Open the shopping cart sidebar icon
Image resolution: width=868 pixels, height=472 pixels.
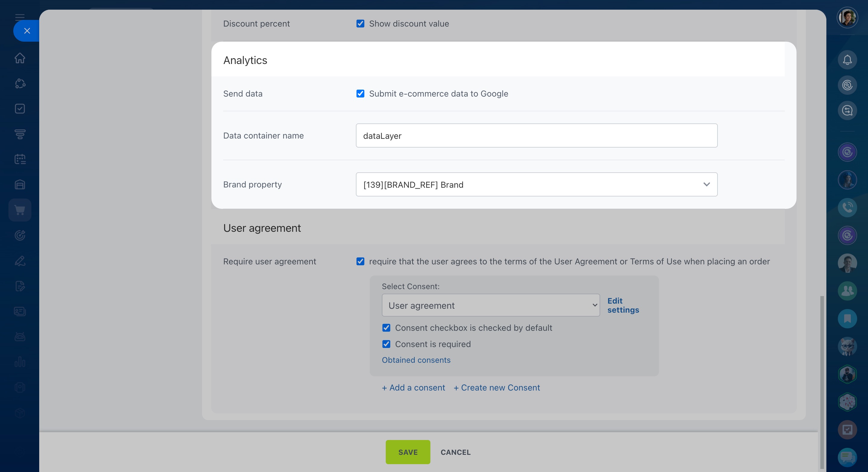20,210
